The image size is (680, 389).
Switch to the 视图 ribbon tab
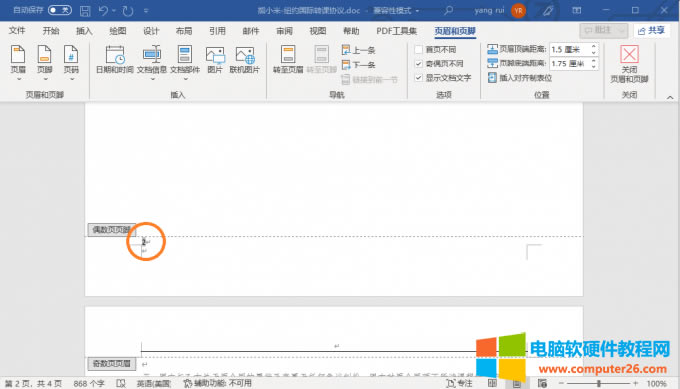pos(317,31)
